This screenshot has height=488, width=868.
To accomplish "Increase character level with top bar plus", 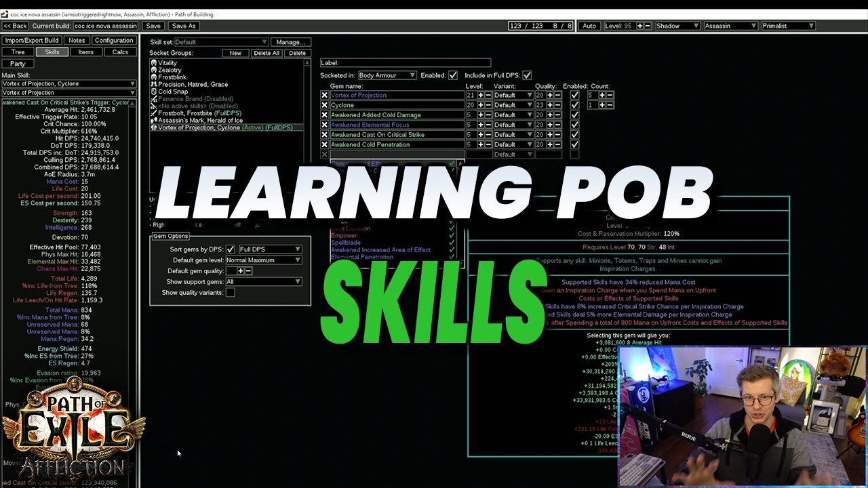I will pyautogui.click(x=639, y=26).
